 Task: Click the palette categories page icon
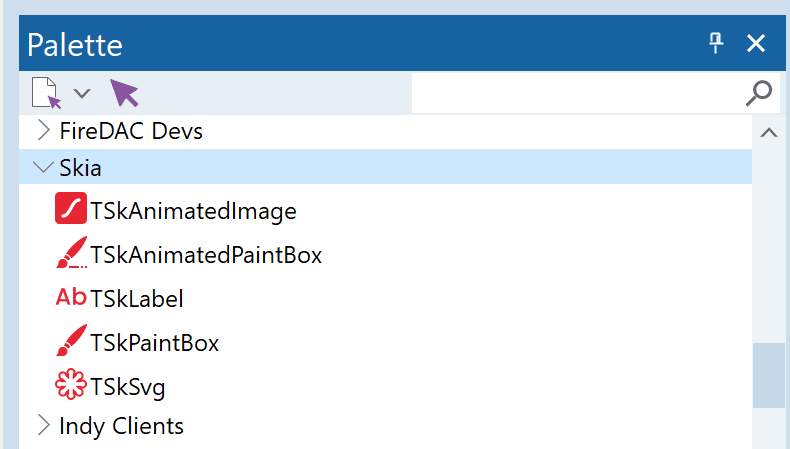pos(46,93)
